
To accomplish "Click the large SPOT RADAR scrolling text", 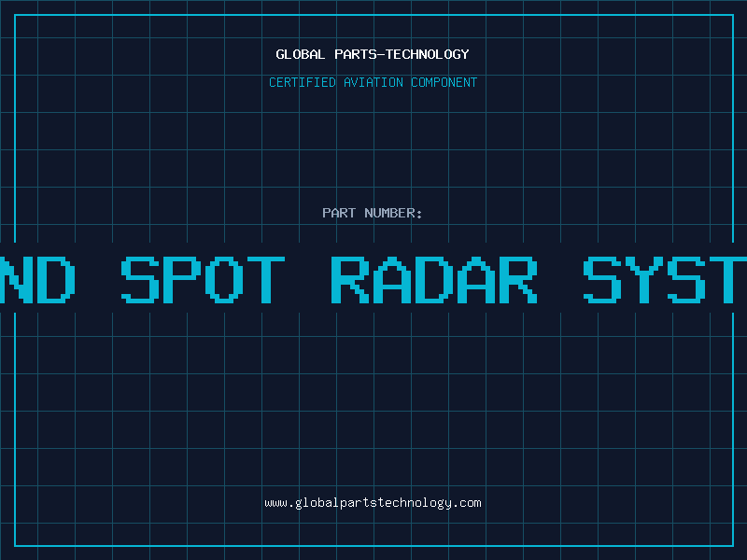I will [330, 279].
